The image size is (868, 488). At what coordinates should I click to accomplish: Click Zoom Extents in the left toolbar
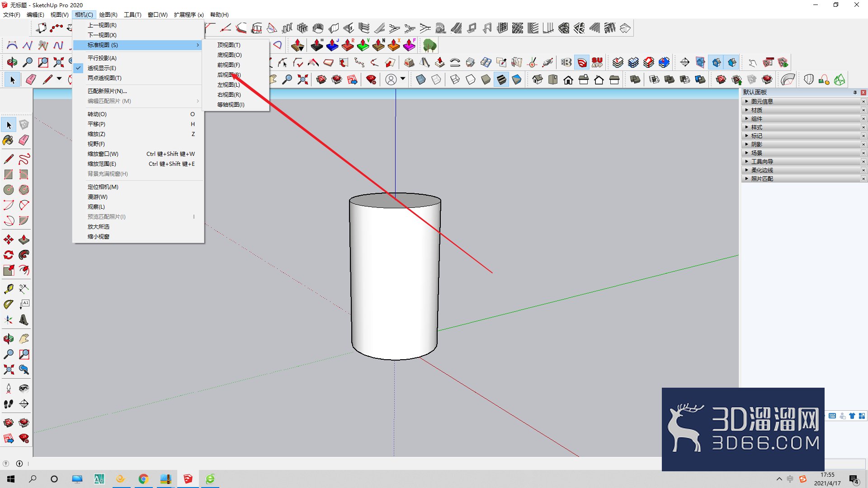[x=9, y=370]
